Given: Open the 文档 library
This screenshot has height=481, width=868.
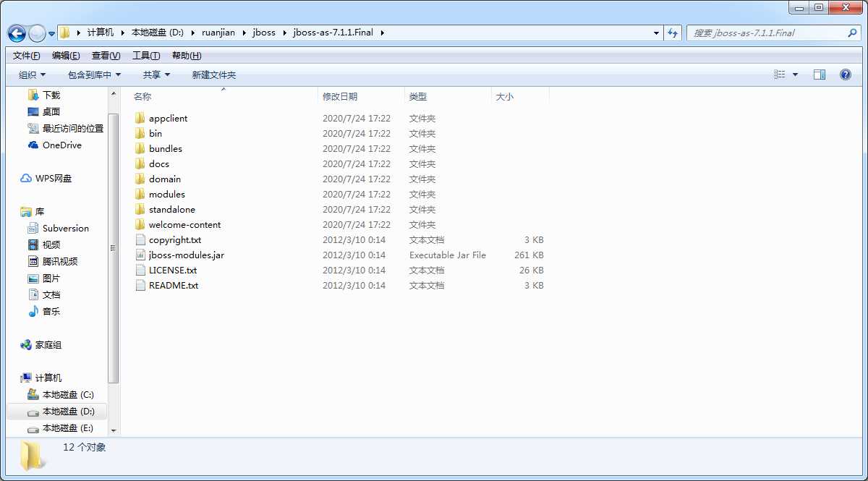Looking at the screenshot, I should click(x=51, y=294).
